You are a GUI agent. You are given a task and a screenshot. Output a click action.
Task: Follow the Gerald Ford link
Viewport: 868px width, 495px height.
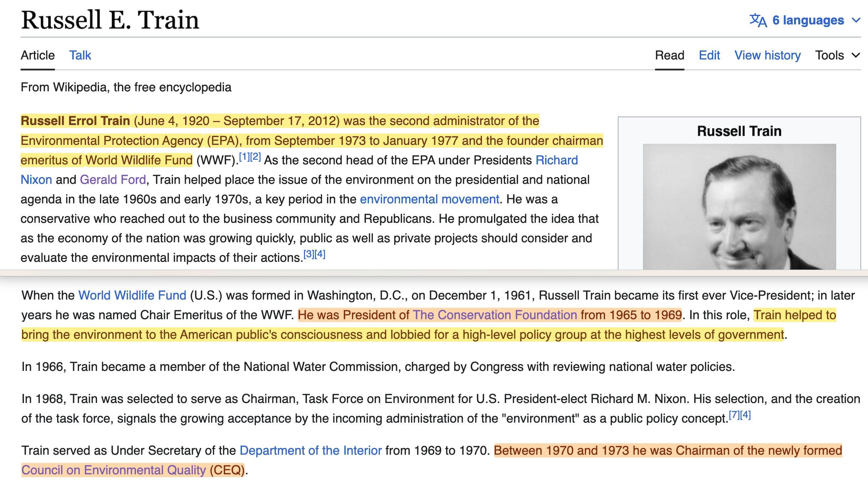pyautogui.click(x=113, y=179)
